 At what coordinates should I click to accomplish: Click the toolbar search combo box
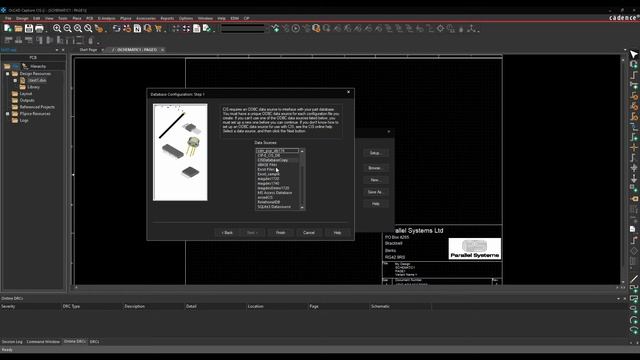(x=244, y=29)
